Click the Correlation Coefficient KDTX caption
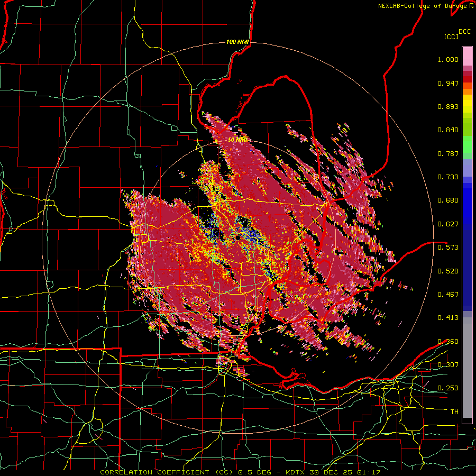This screenshot has width=476, height=476. [240, 472]
